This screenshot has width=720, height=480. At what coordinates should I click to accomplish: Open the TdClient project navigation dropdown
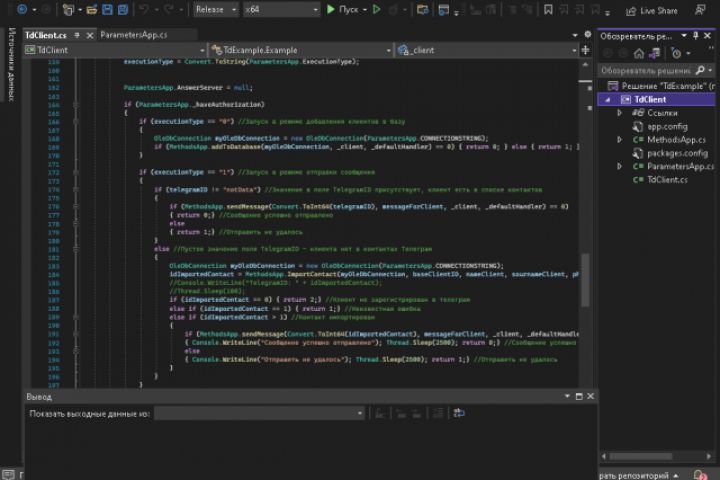tap(115, 50)
